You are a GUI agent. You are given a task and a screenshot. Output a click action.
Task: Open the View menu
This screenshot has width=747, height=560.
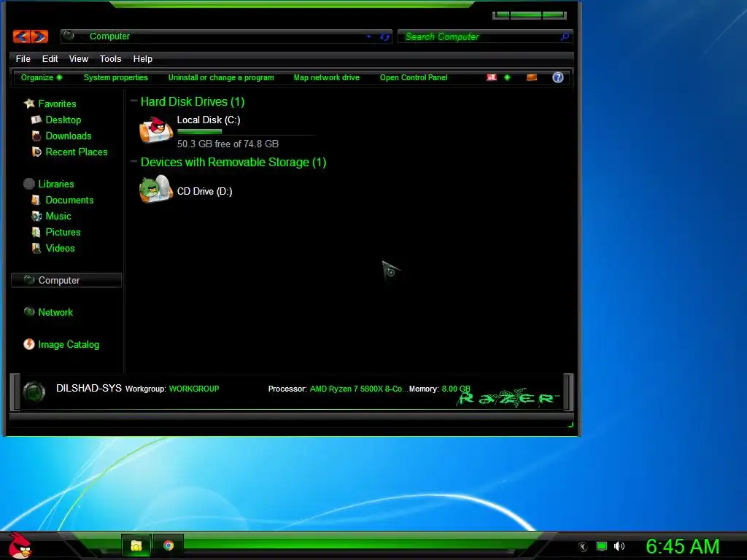tap(79, 58)
